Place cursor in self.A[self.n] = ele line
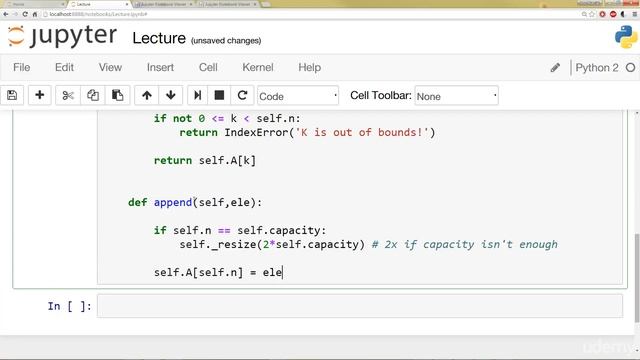 (x=218, y=273)
